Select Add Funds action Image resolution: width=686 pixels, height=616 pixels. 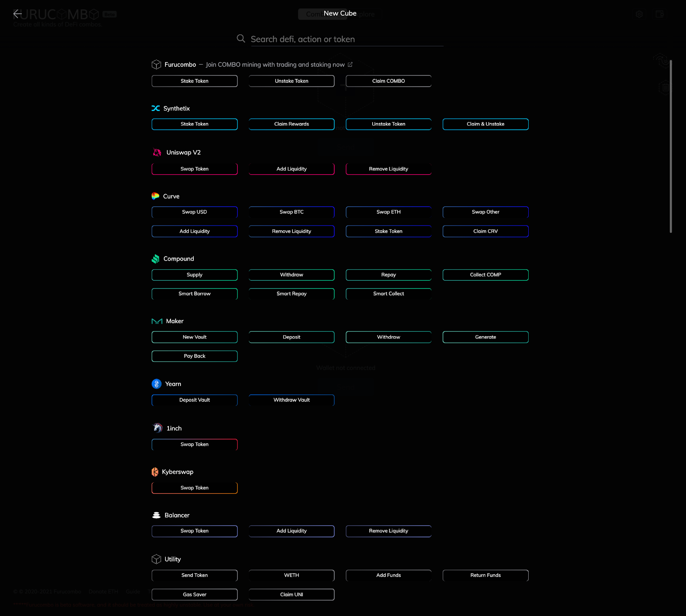(388, 576)
